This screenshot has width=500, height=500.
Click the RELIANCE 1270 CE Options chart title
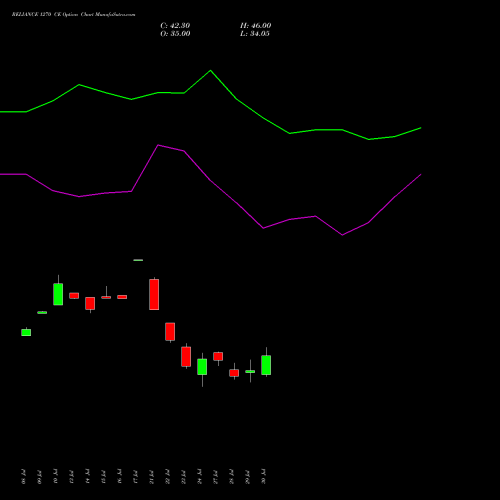73,15
